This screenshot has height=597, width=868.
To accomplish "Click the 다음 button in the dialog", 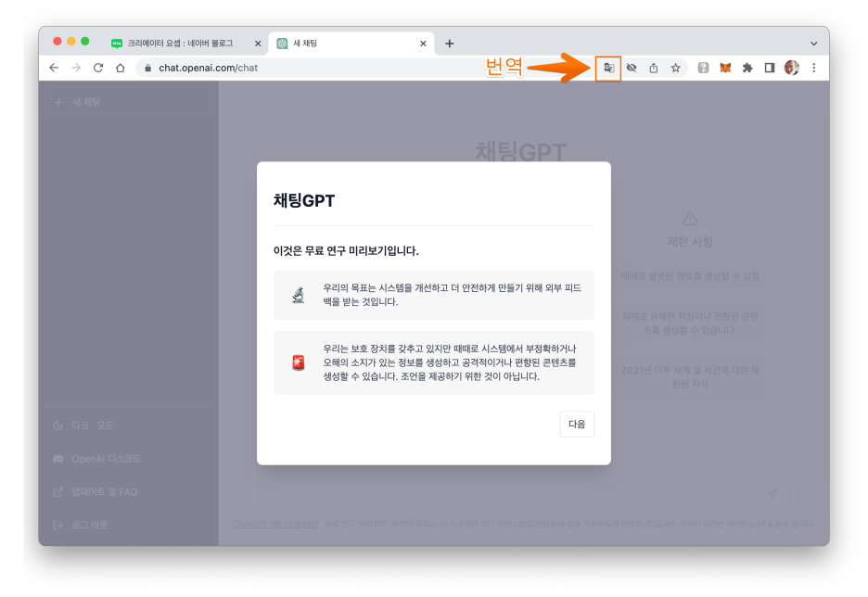I will 577,424.
